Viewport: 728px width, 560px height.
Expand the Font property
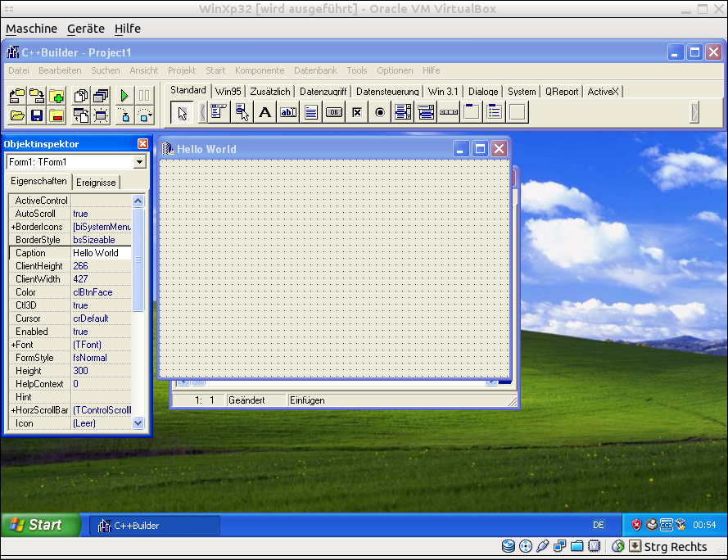13,345
